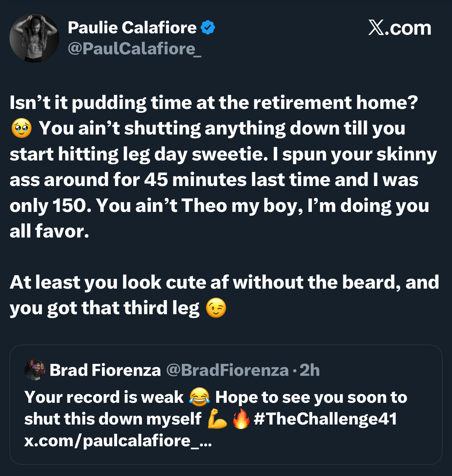The height and width of the screenshot is (476, 452).
Task: Click the Paulie Calafiore display name
Action: click(x=132, y=27)
